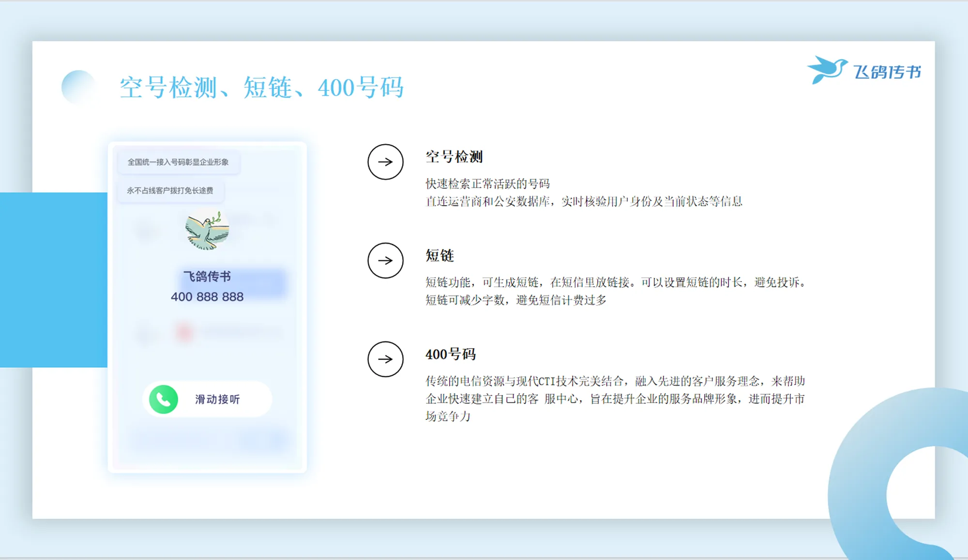Click the dove avatar on phone mockup

tap(207, 231)
